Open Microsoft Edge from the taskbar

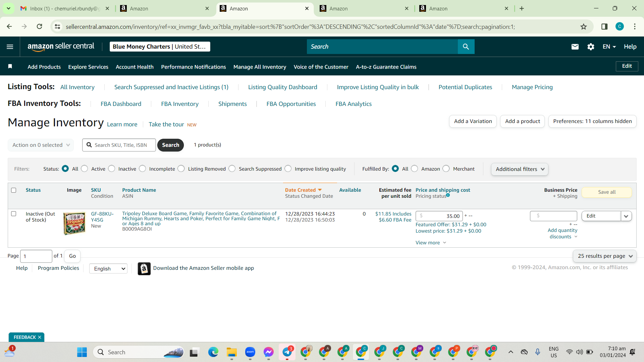tap(213, 352)
